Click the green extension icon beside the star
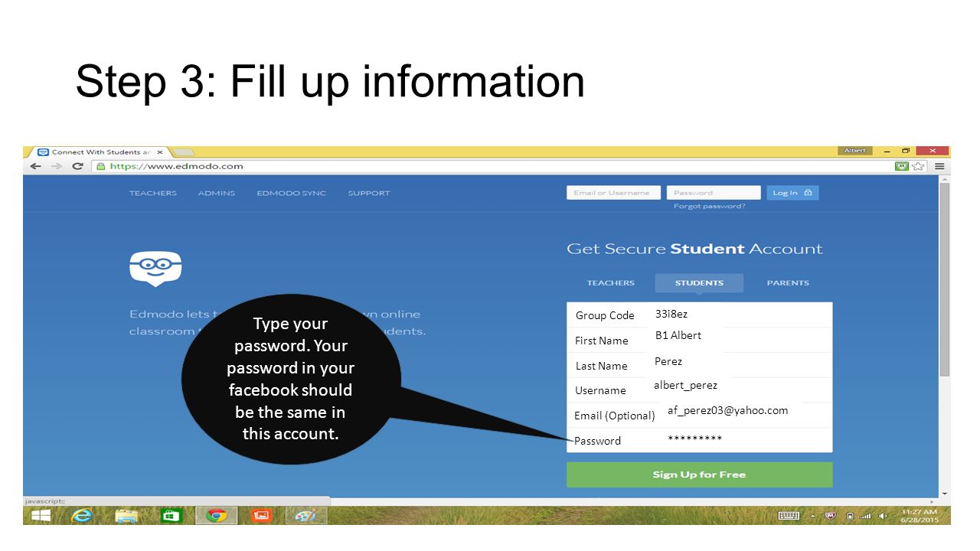This screenshot has width=980, height=551. 903,166
